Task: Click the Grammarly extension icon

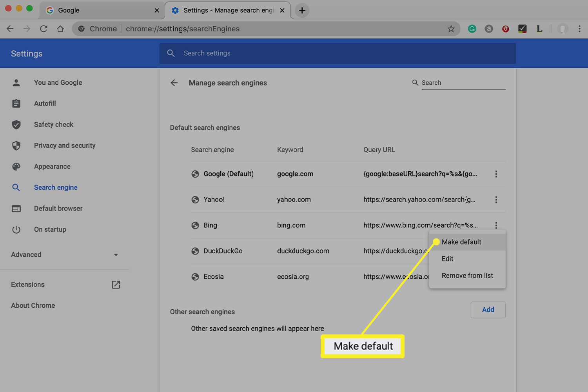Action: (472, 29)
